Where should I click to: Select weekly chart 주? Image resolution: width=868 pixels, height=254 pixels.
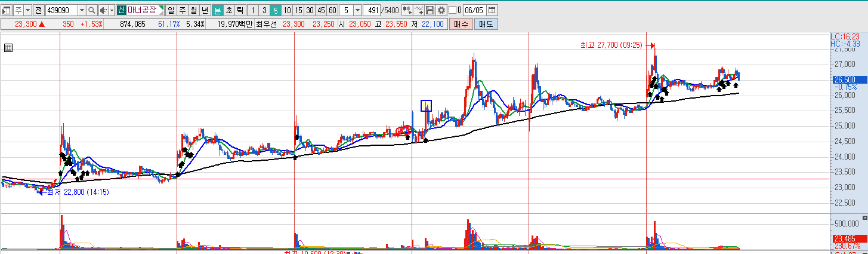point(183,10)
